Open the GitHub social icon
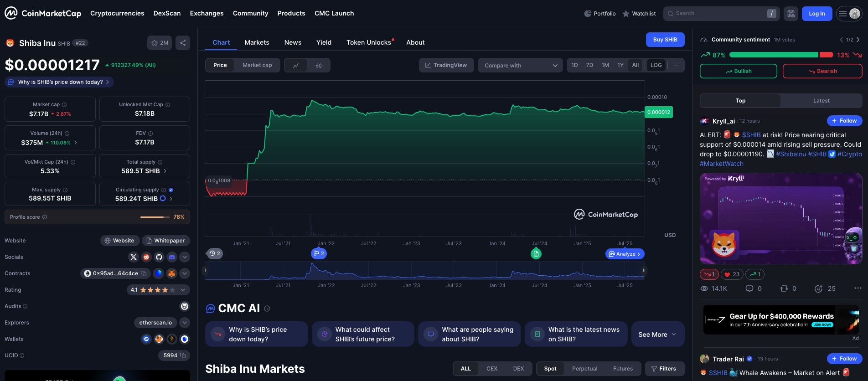The height and width of the screenshot is (381, 868). click(159, 257)
